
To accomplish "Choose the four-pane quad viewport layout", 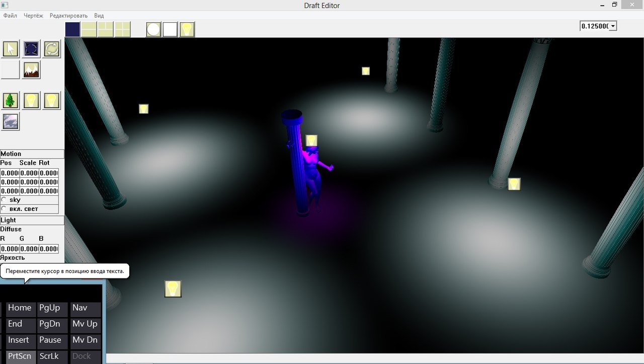I will coord(123,29).
